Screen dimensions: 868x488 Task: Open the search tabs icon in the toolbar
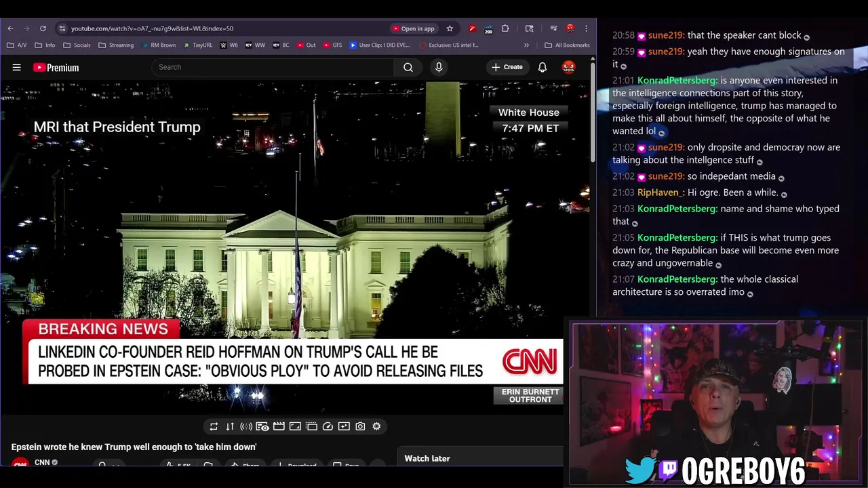click(530, 28)
